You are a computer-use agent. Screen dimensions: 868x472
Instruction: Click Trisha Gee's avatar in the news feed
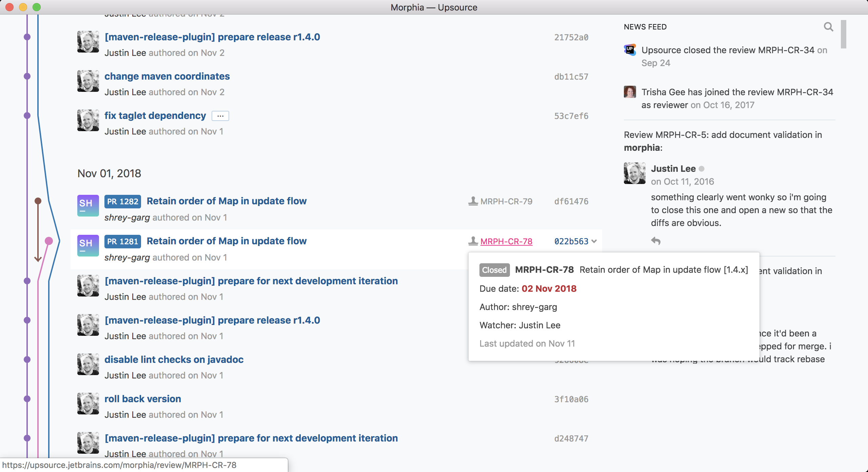tap(630, 92)
